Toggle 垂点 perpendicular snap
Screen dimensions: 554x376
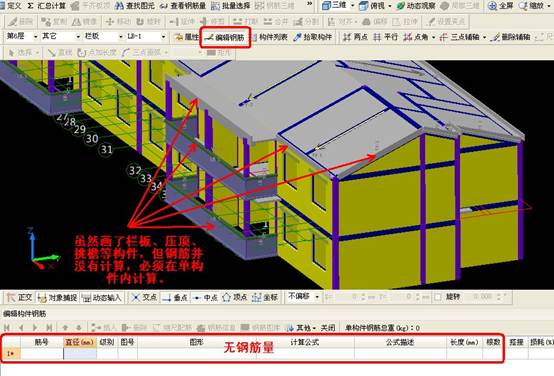point(175,298)
